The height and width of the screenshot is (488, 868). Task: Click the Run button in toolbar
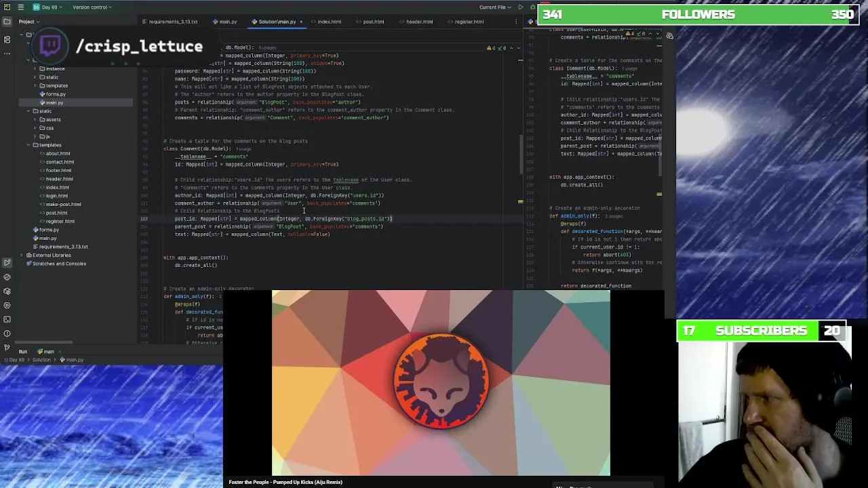point(521,7)
